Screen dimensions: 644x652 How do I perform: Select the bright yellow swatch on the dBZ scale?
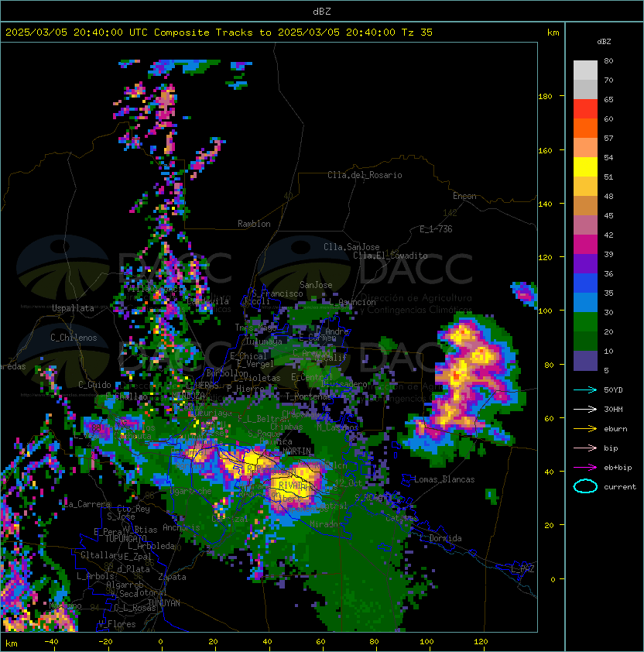tap(585, 167)
